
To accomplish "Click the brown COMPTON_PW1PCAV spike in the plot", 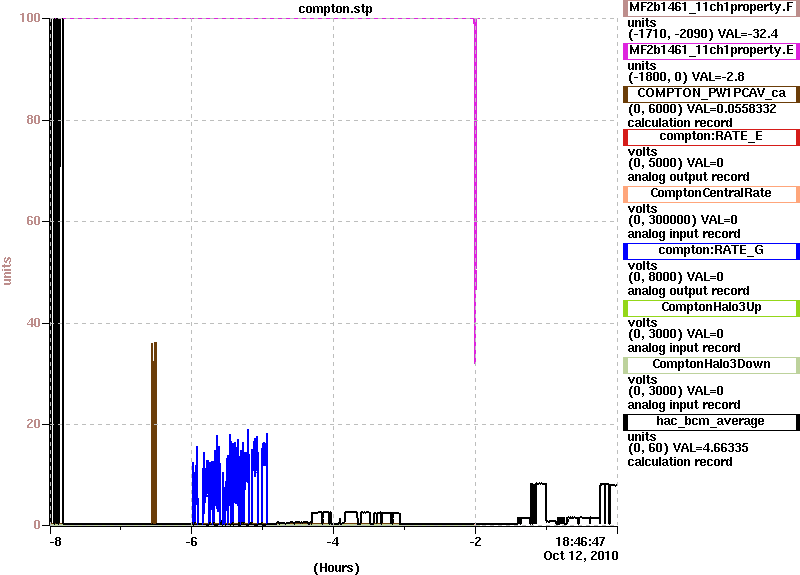I will click(x=154, y=433).
